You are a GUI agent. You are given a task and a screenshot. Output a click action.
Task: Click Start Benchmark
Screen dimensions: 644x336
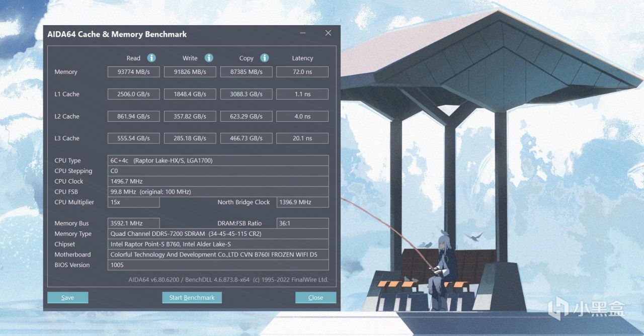pos(192,297)
